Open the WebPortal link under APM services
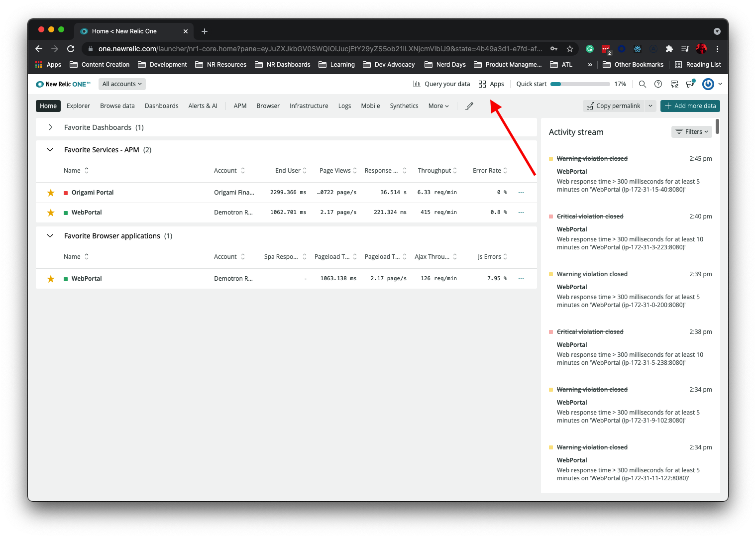 click(87, 213)
